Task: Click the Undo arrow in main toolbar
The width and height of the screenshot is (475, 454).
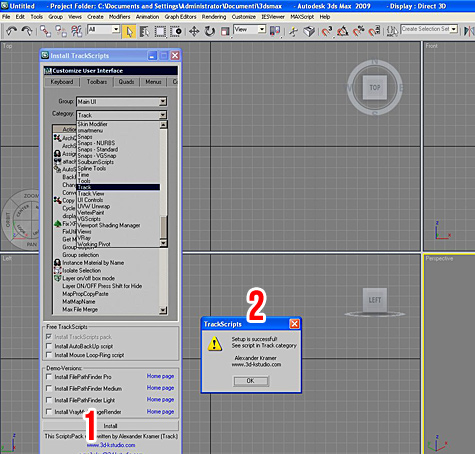Action: [x=11, y=31]
